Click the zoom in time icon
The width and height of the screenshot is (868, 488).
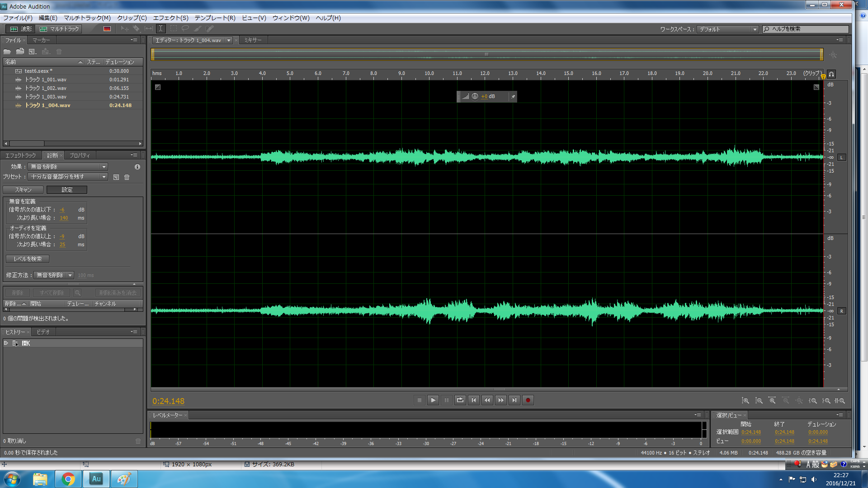point(773,401)
